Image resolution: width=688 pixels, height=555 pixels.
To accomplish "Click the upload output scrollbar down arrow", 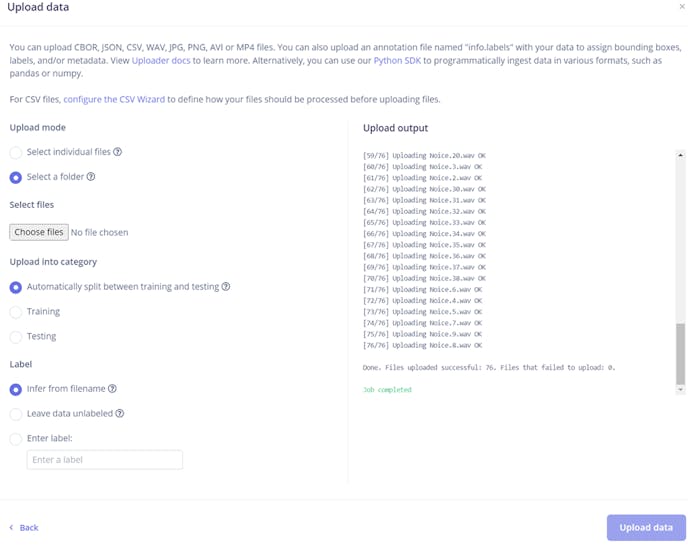I will click(x=681, y=389).
